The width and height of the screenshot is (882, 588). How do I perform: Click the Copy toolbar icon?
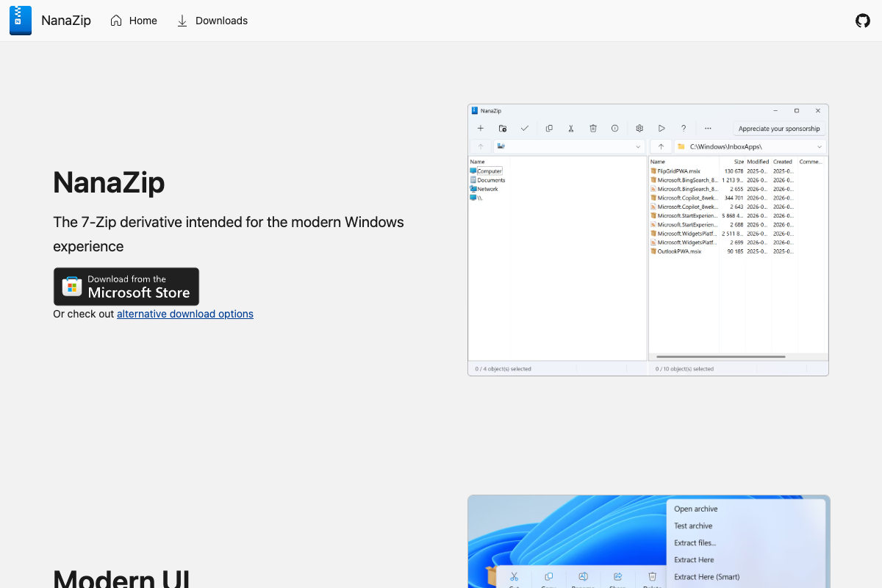click(549, 128)
